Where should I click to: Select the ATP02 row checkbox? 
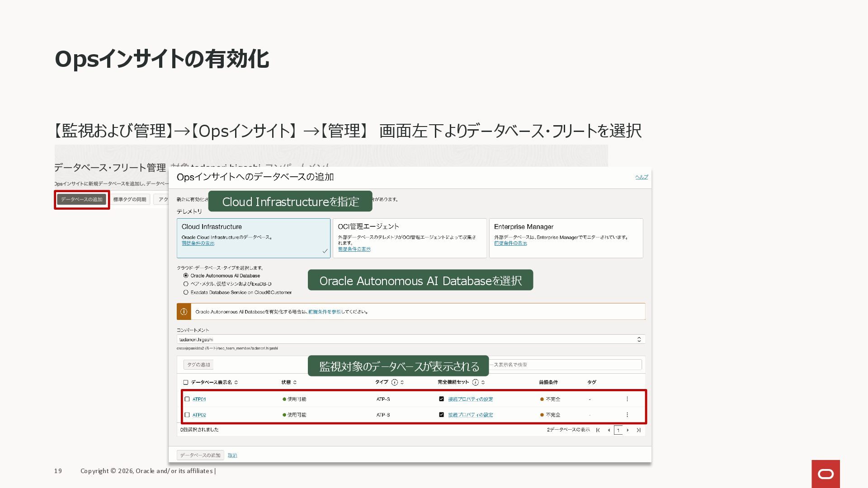click(x=187, y=415)
